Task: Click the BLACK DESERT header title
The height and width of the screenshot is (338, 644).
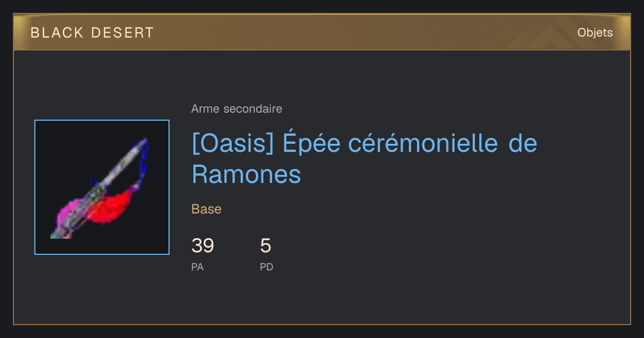Action: point(92,33)
